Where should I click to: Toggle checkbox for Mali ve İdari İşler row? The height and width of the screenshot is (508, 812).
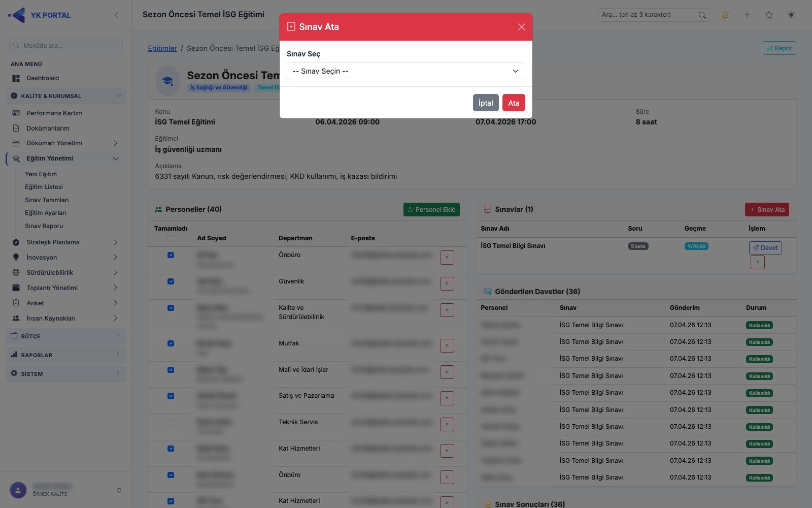[171, 370]
